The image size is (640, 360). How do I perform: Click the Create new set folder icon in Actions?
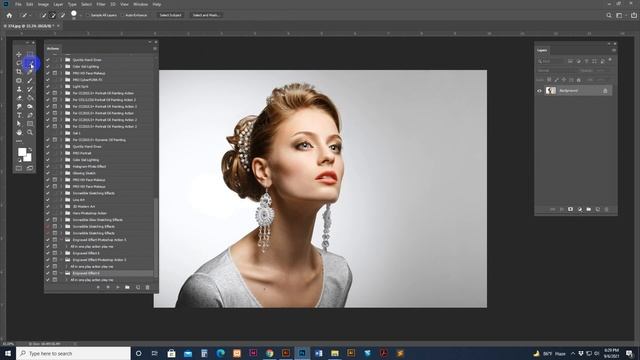pos(127,287)
